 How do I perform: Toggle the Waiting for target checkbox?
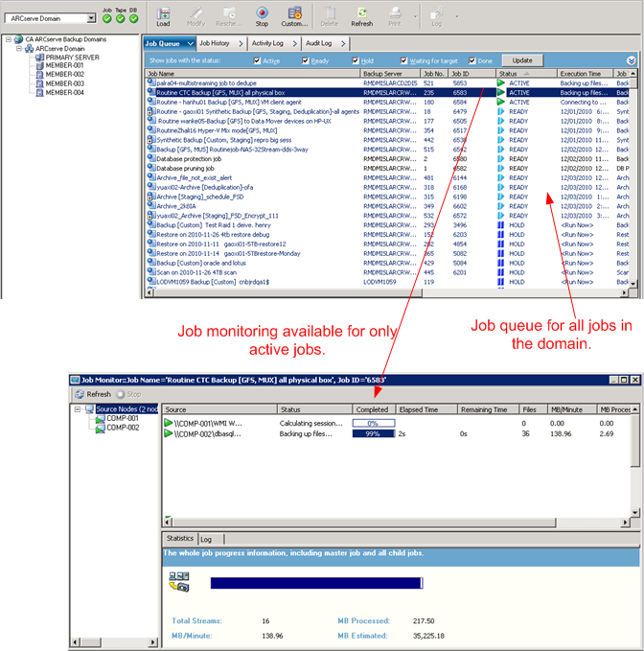402,60
